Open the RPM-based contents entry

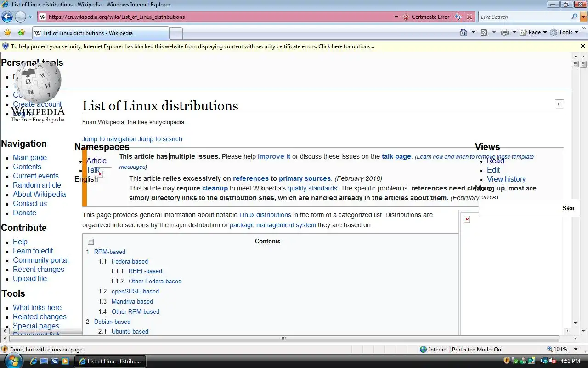(x=110, y=252)
